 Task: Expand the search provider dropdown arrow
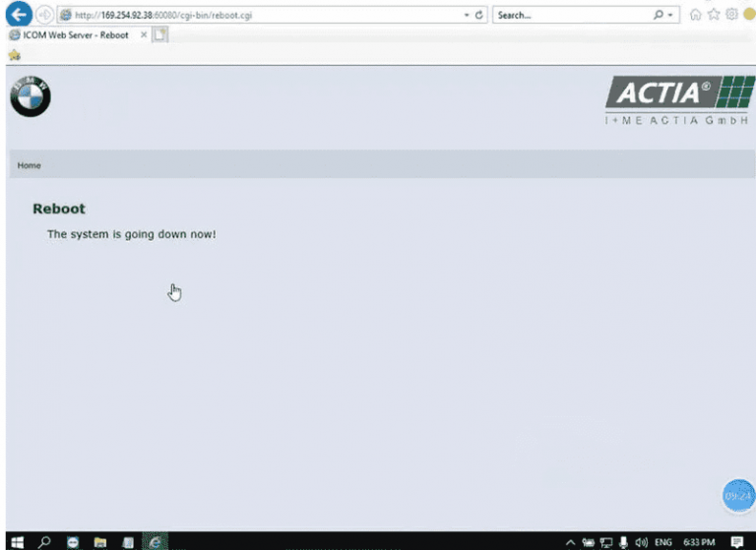coord(671,15)
